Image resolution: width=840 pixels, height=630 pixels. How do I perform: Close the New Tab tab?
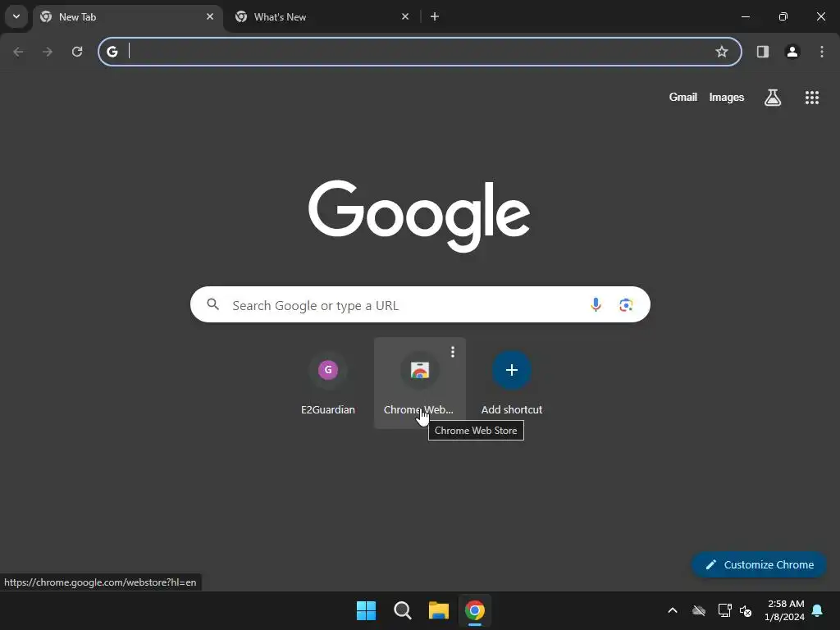[210, 16]
